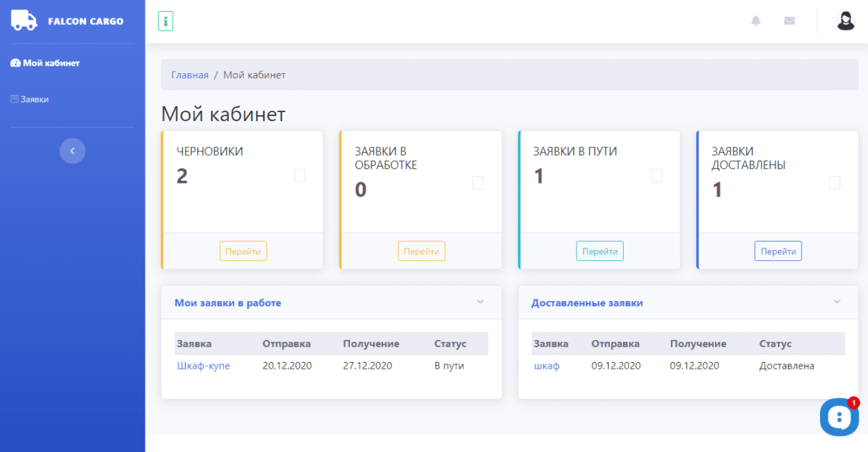Open the support chat widget
This screenshot has width=868, height=452.
click(839, 417)
